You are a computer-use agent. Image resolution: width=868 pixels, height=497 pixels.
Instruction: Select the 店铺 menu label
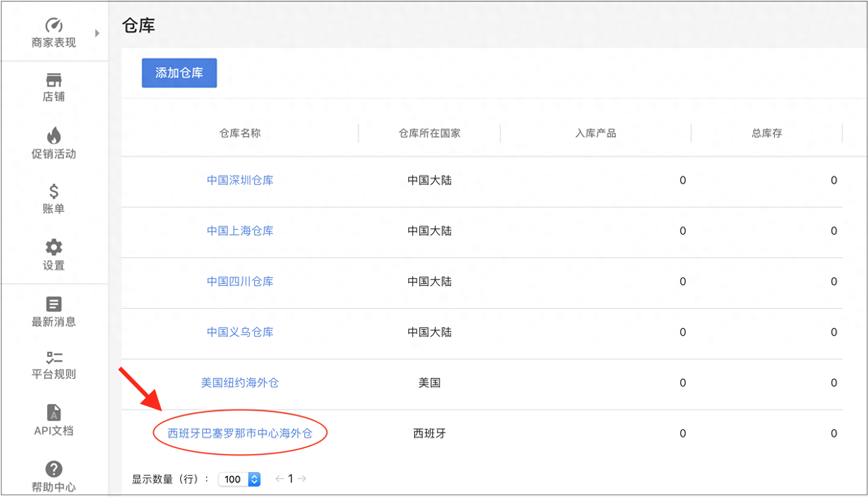pyautogui.click(x=54, y=97)
